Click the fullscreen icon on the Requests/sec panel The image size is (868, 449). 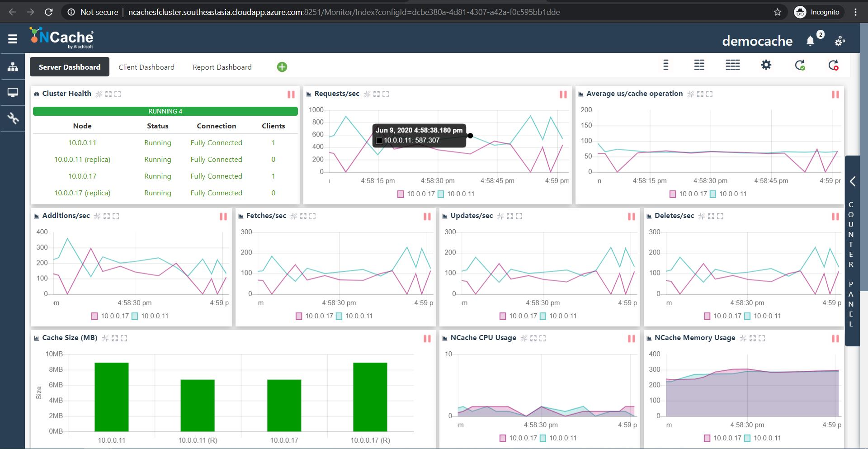[x=386, y=94]
